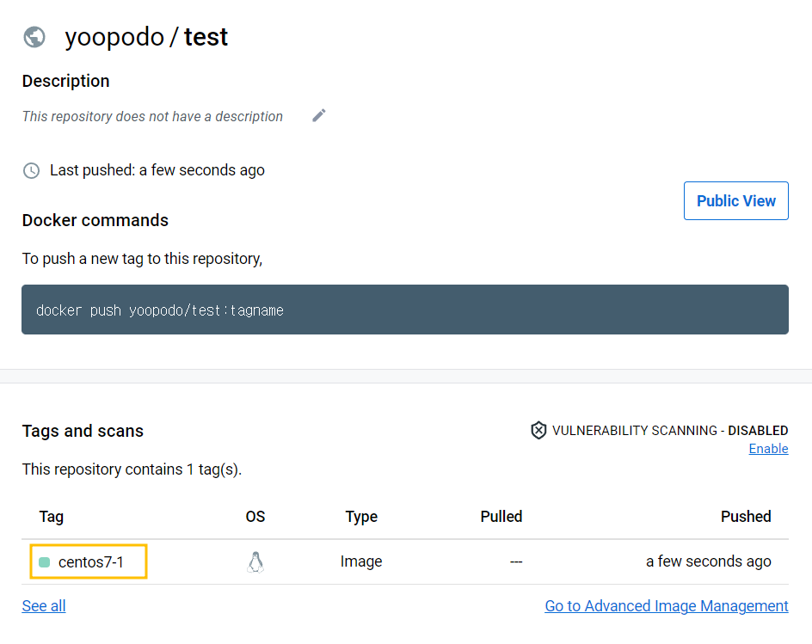Edit the description with pencil icon

(319, 115)
